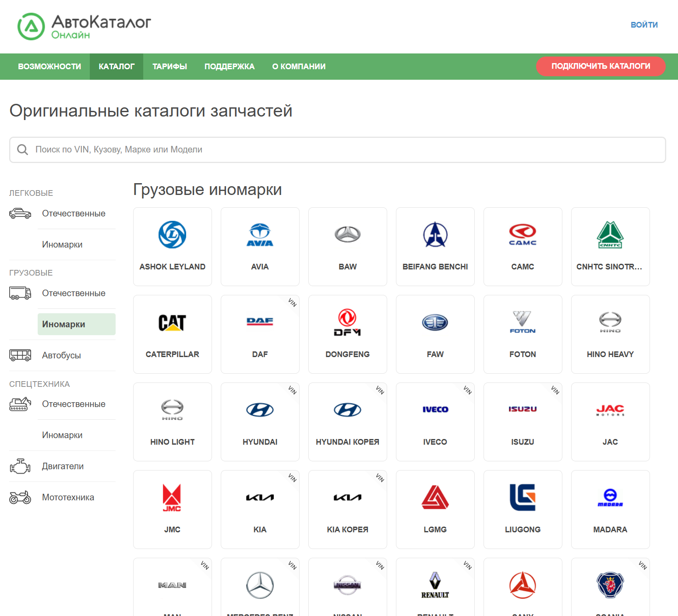The height and width of the screenshot is (616, 678).
Task: Choose the JMC logo
Action: coord(172,498)
